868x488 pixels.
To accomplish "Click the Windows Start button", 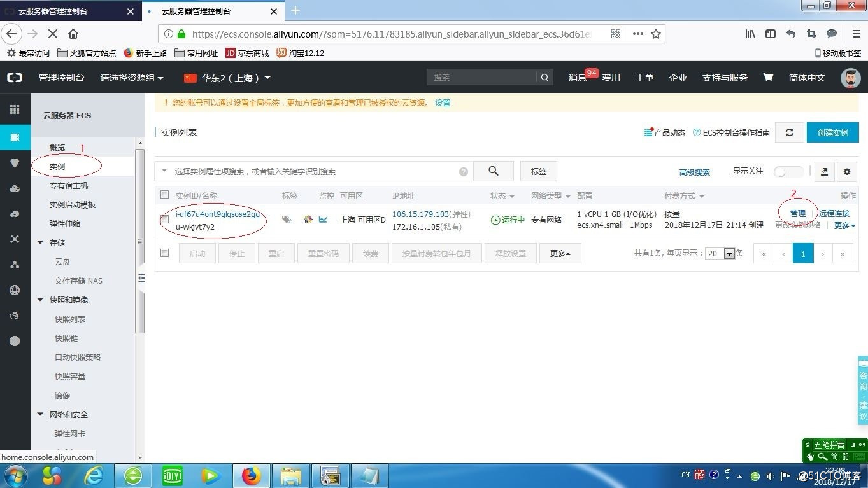I will (x=15, y=476).
